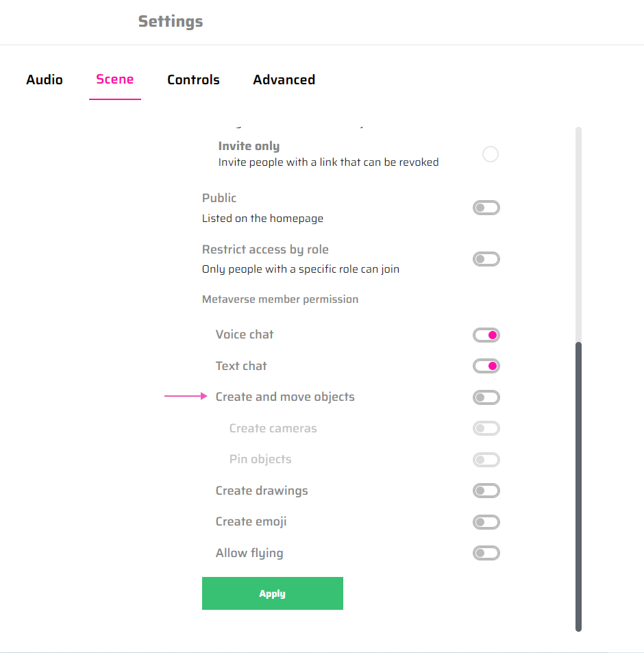The width and height of the screenshot is (644, 653).
Task: Open the Controls tab
Action: [x=193, y=79]
